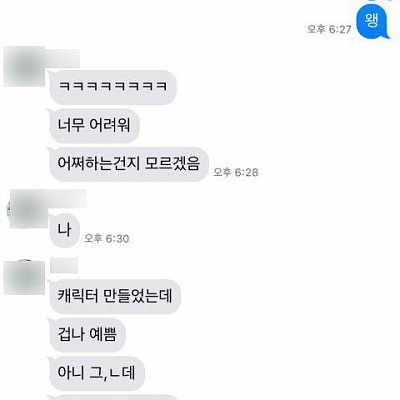Select the 'ㅋㅋㅋㅋㅋㅋㅋㅋ' message bubble
Image resolution: width=400 pixels, height=400 pixels.
113,87
